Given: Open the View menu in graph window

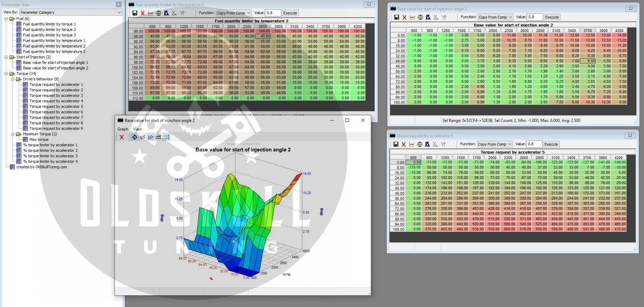Looking at the screenshot, I should pos(137,129).
